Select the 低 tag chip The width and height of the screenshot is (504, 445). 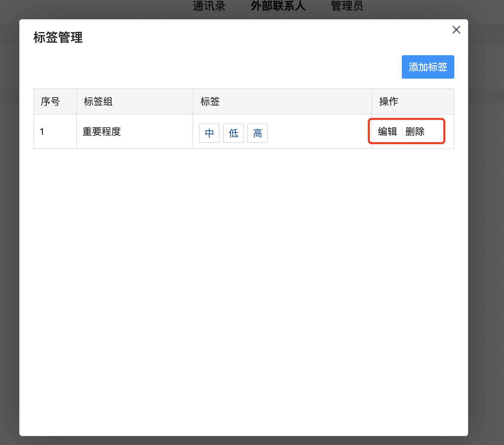(233, 133)
